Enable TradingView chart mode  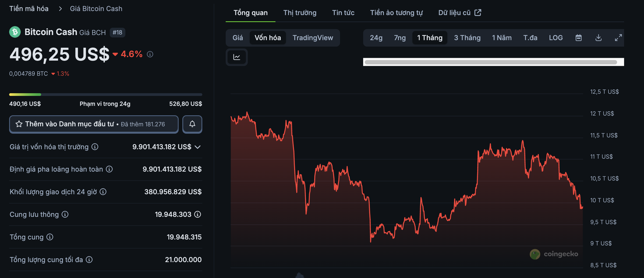[x=313, y=38]
